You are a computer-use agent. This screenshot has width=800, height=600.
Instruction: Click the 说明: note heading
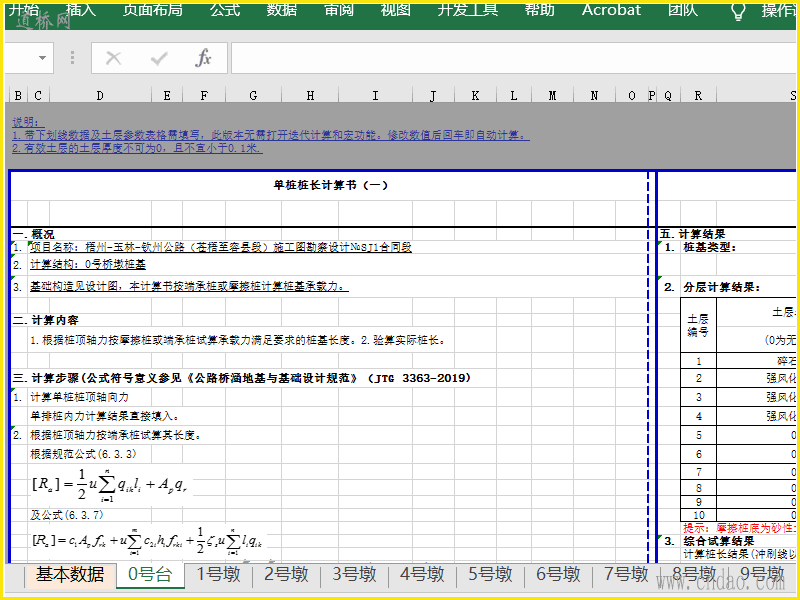(x=28, y=122)
